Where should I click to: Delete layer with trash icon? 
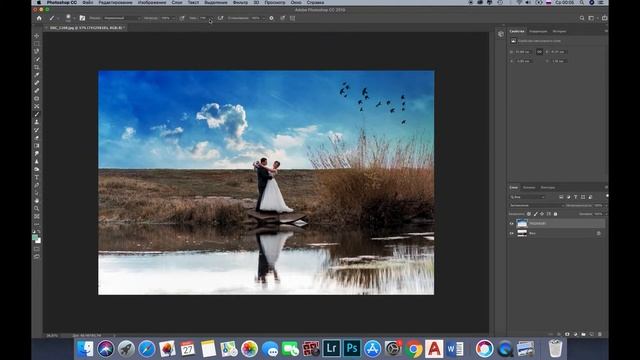click(x=600, y=334)
